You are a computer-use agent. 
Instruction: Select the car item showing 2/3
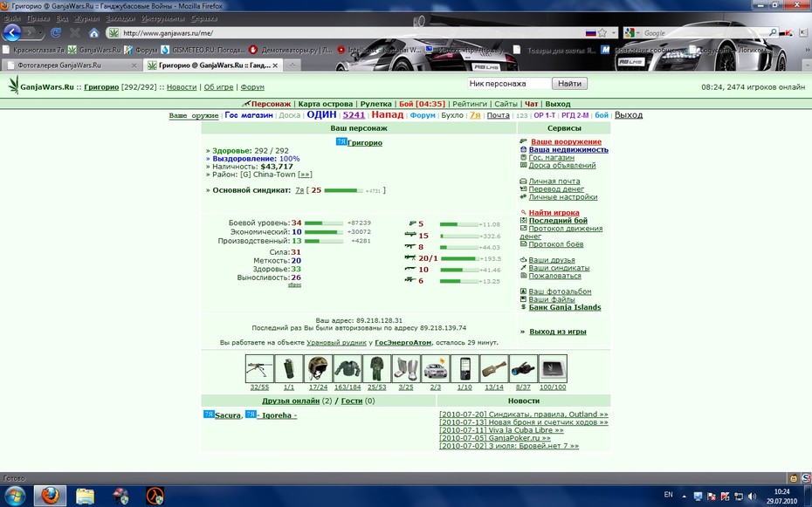tap(436, 369)
